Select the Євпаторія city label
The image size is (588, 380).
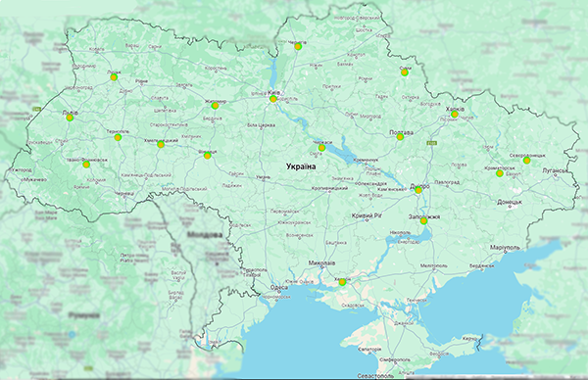coord(369,349)
